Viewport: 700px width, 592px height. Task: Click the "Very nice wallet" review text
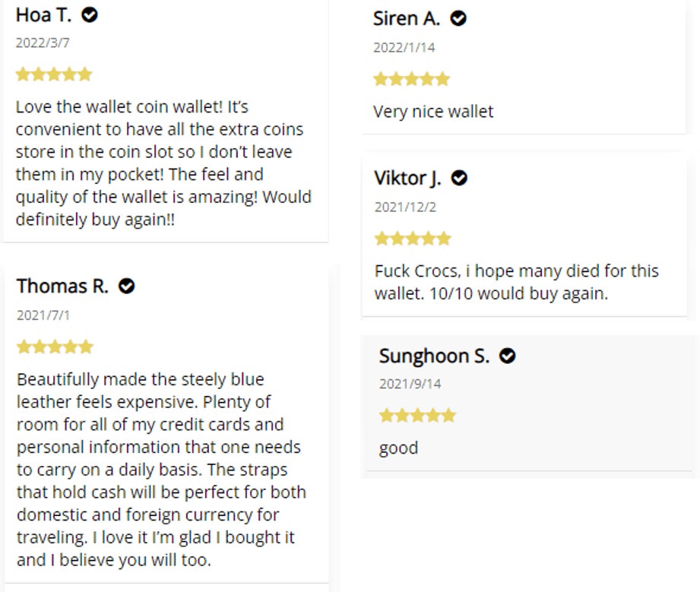433,112
